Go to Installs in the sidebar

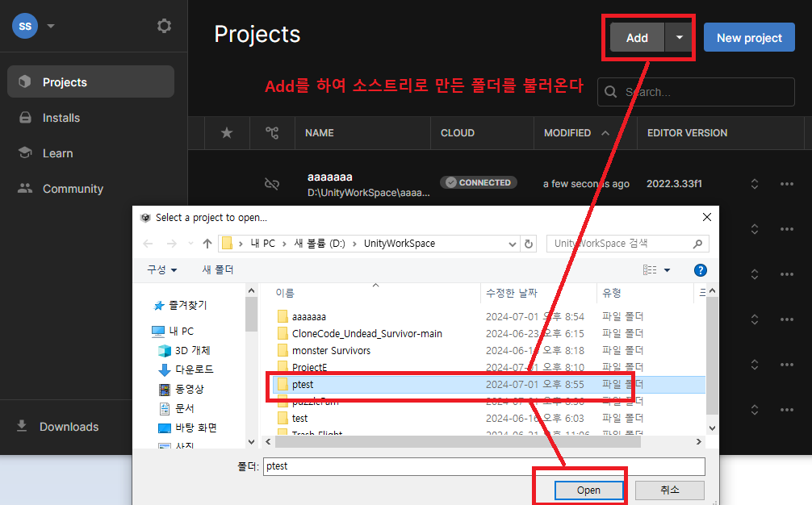pos(61,118)
